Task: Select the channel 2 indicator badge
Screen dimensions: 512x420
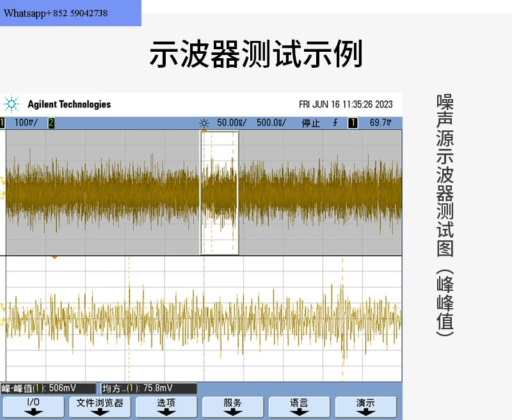Action: tap(51, 123)
